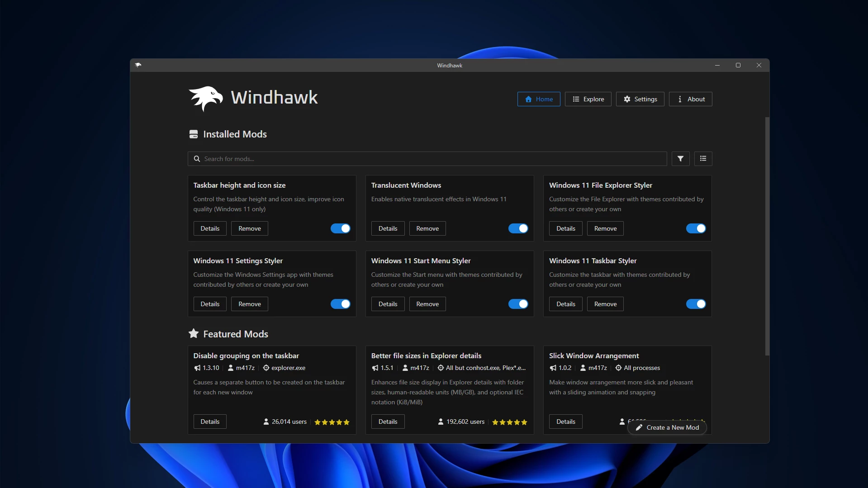868x488 pixels.
Task: Open Details for Windows 11 Taskbar Styler
Action: [x=566, y=304]
